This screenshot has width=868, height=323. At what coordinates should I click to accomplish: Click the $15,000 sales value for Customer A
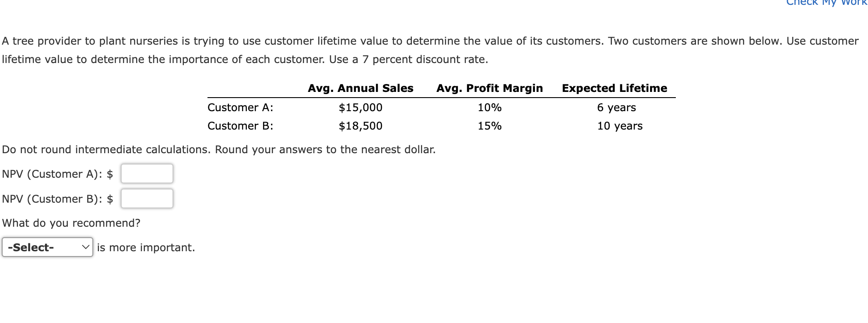(x=360, y=107)
